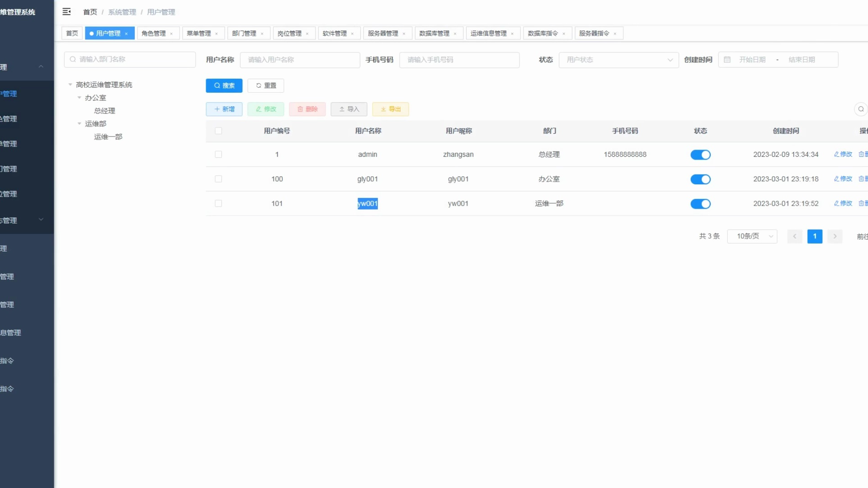Select page 1 in pagination
Image resolution: width=868 pixels, height=488 pixels.
point(815,236)
